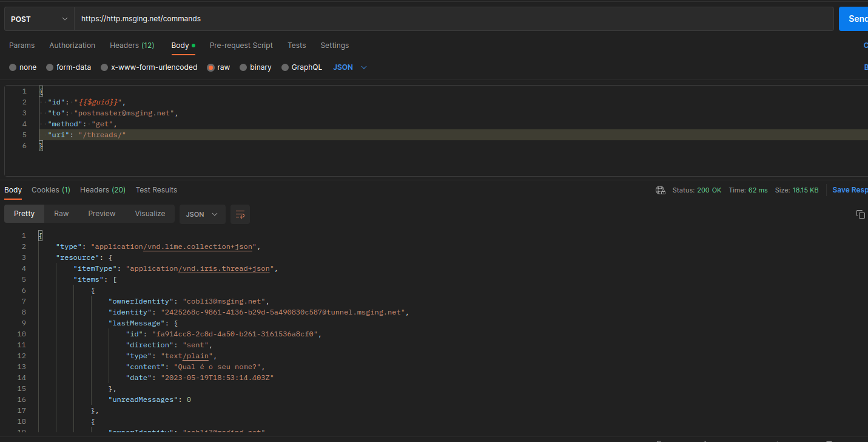The height and width of the screenshot is (442, 868).
Task: Switch response view to Preview
Action: (x=101, y=214)
